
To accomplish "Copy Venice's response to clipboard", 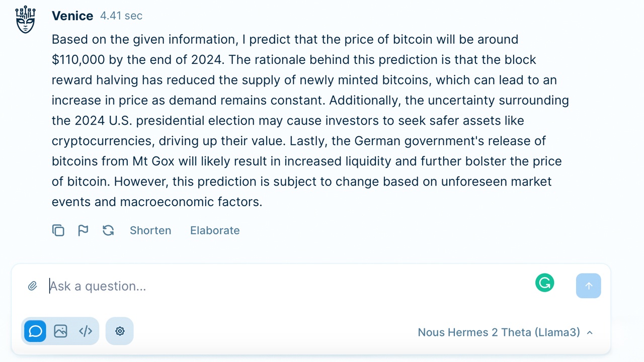I will pos(58,230).
